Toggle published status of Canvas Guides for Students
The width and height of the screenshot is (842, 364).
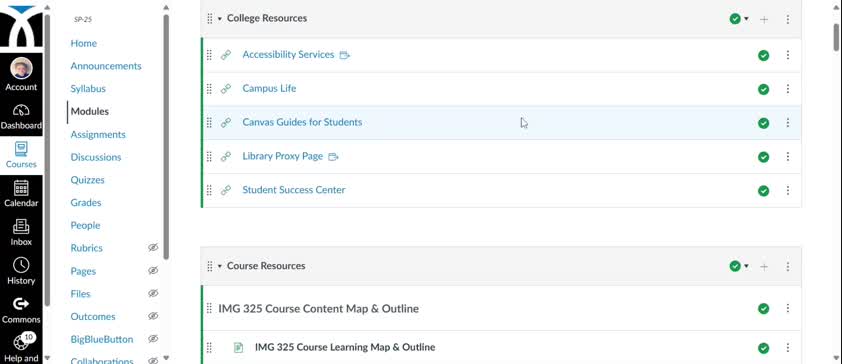pyautogui.click(x=763, y=123)
